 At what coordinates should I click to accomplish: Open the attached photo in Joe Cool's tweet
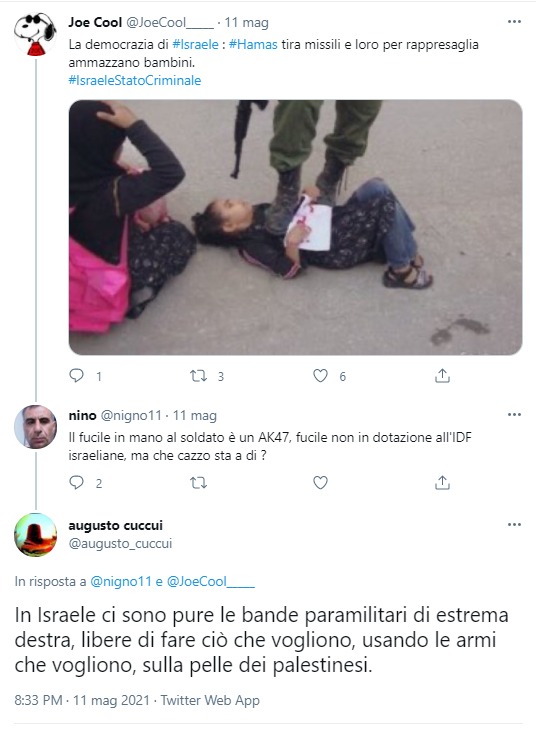(295, 227)
